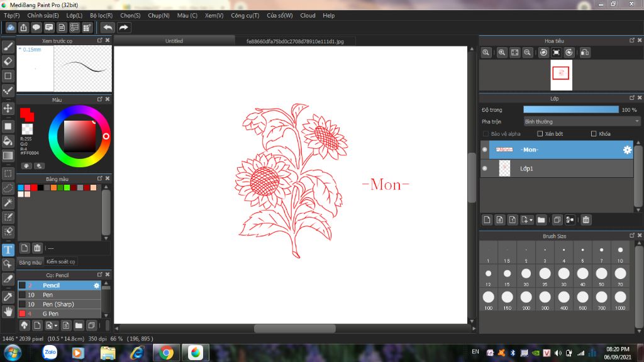Flip the canvas view in the navigator
Image resolution: width=644 pixels, height=362 pixels.
point(585,53)
